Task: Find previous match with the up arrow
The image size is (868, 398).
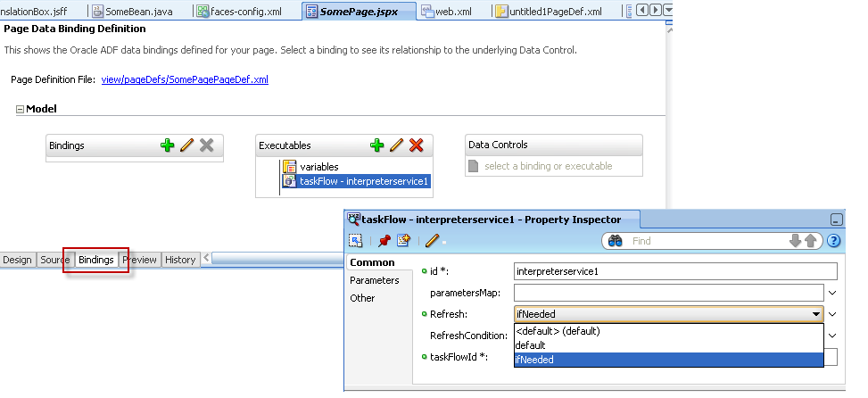Action: (x=810, y=241)
